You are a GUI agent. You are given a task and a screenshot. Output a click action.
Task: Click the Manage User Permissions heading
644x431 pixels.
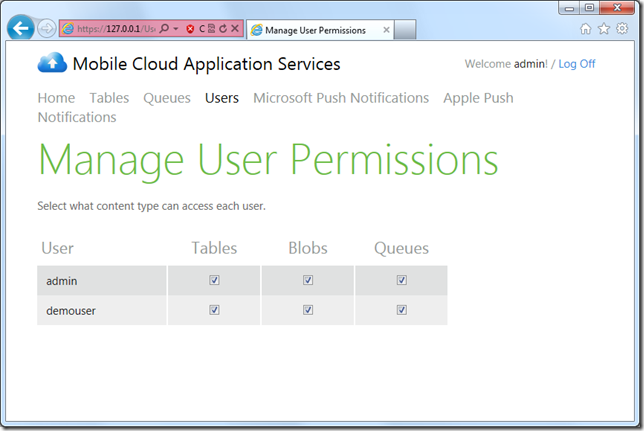pos(268,161)
